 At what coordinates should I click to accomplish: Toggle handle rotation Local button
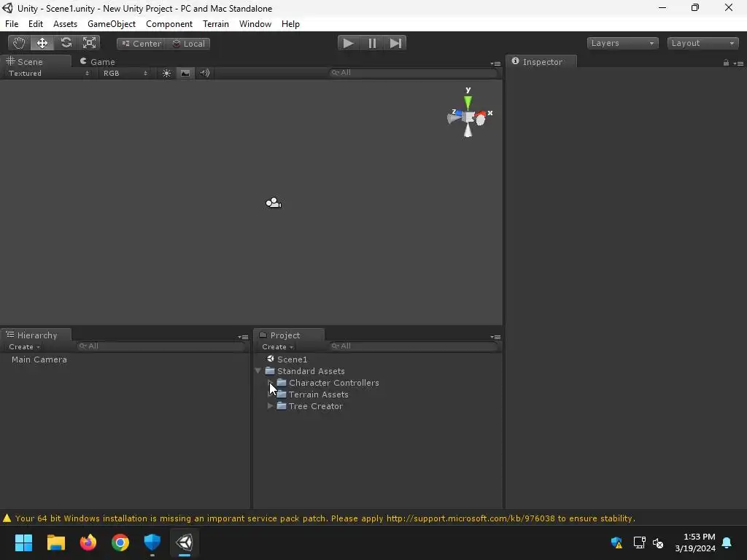coord(188,43)
